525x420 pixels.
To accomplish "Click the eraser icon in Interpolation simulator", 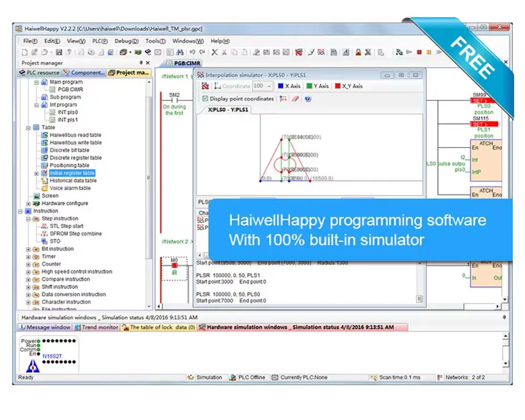I will tap(295, 99).
